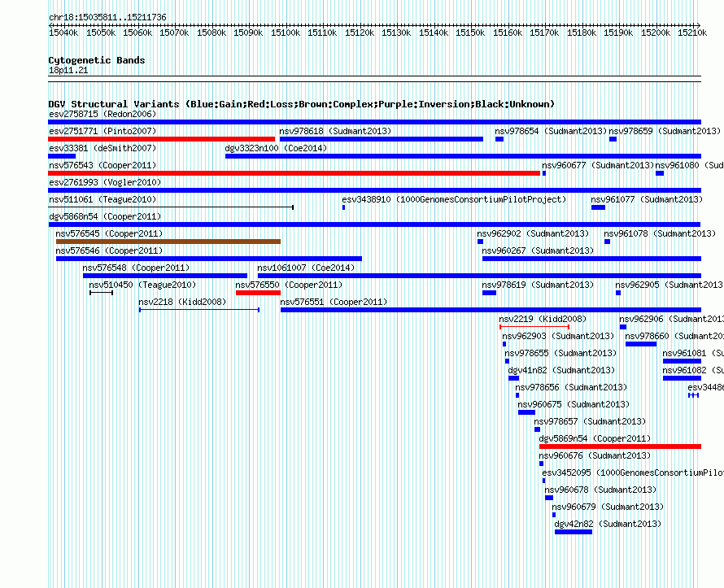Click the nsv978656 (Sudmant2013) label

[571, 387]
